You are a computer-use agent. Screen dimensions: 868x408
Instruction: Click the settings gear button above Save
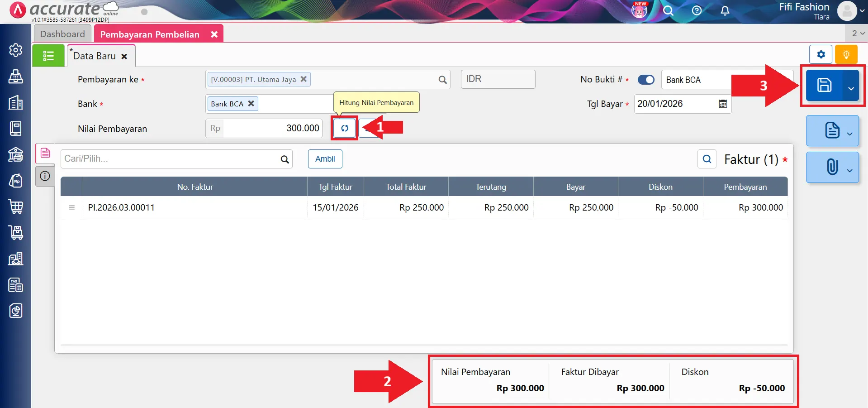click(x=821, y=55)
